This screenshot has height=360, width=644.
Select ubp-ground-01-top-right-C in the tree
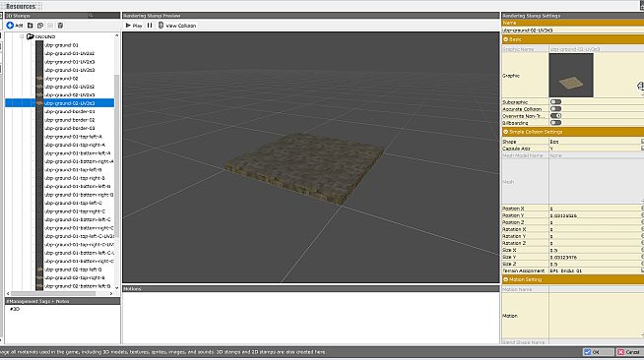click(75, 211)
